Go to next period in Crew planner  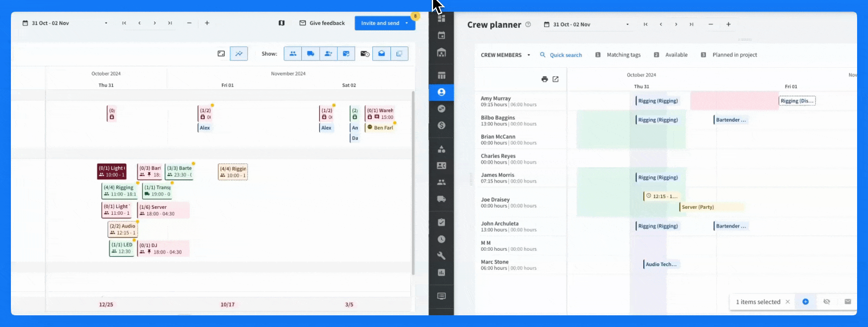[x=676, y=25]
